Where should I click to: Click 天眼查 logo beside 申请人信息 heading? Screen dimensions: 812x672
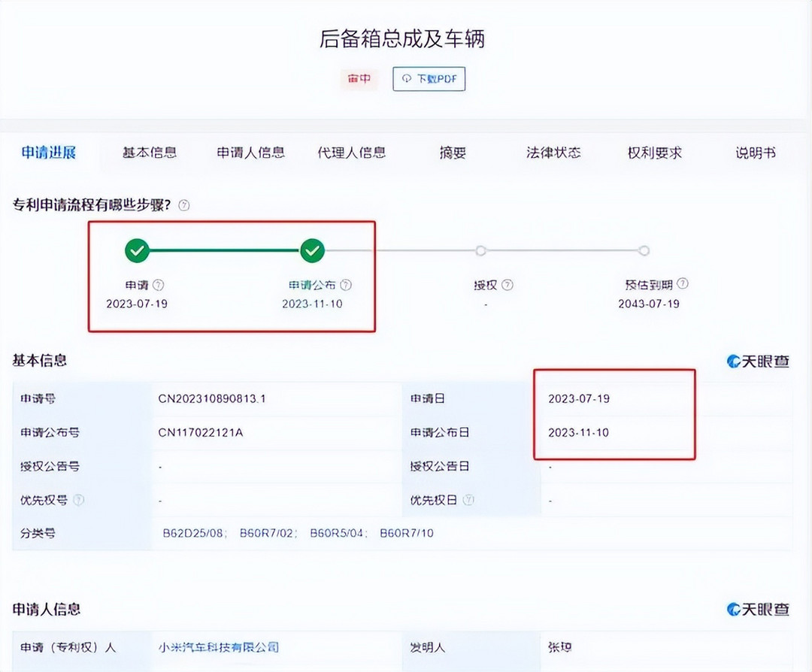point(758,610)
